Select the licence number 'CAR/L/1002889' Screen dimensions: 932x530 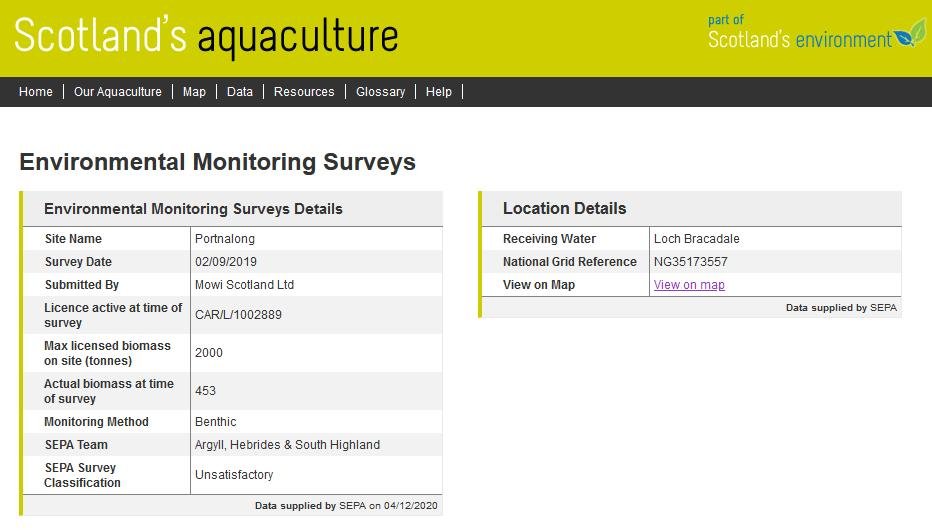click(238, 315)
